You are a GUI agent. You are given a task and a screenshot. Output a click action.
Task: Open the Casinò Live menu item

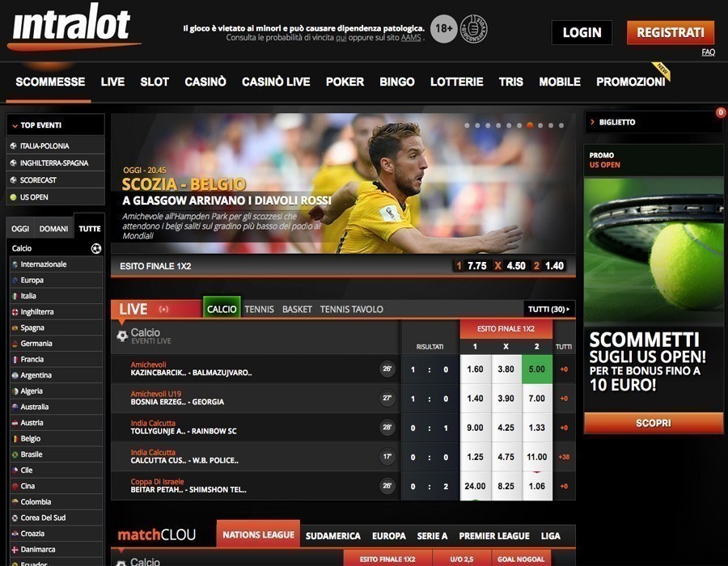pos(276,82)
